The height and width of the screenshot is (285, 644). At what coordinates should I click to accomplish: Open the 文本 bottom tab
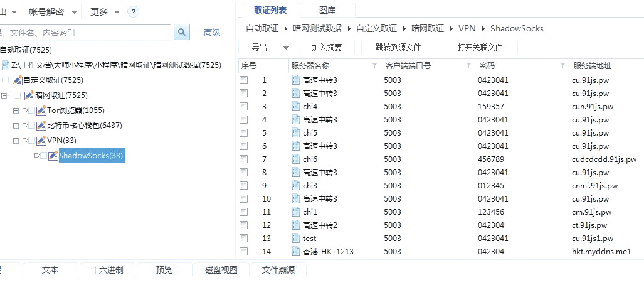pyautogui.click(x=50, y=270)
